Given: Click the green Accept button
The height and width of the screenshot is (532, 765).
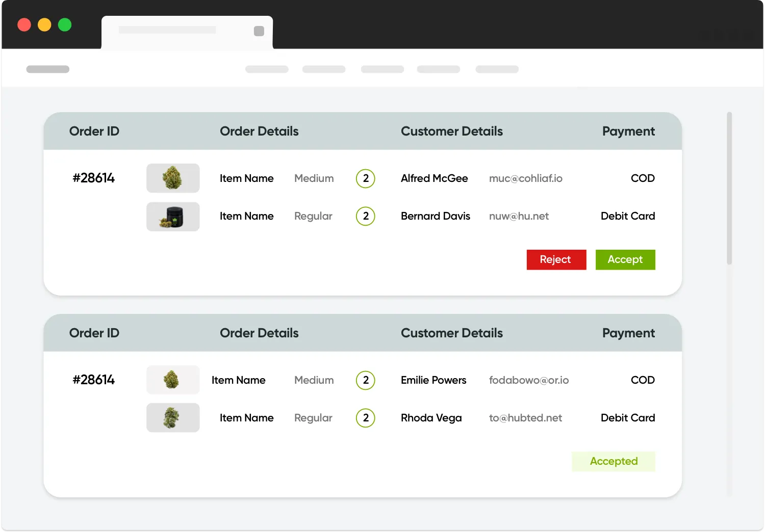Looking at the screenshot, I should (x=625, y=259).
